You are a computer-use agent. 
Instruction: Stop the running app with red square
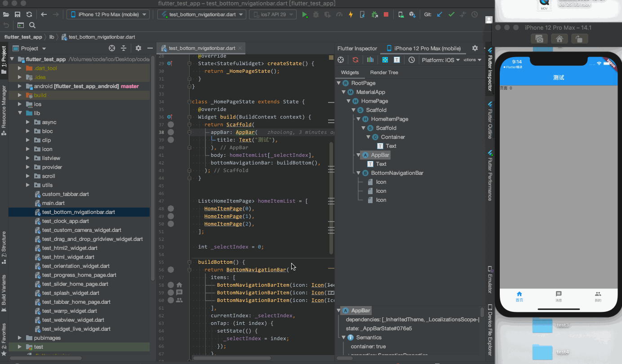[x=386, y=14]
